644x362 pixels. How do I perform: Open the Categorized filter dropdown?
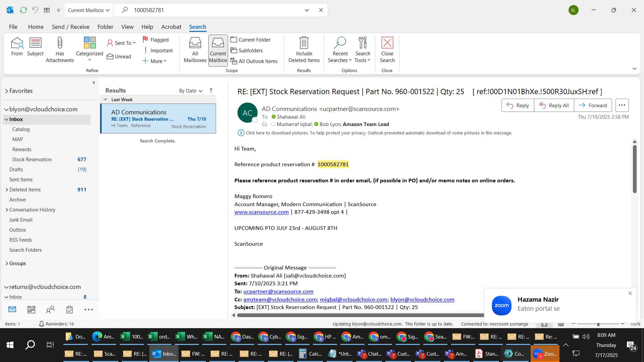90,50
